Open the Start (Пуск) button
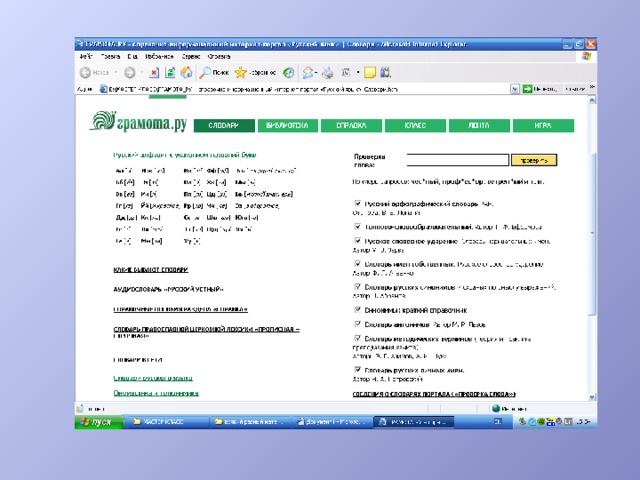 click(x=99, y=422)
